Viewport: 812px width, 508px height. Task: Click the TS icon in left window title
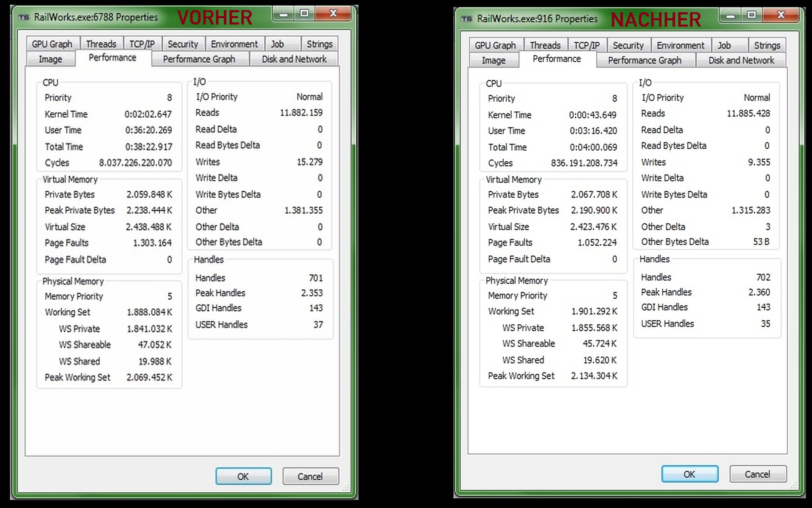pos(24,17)
